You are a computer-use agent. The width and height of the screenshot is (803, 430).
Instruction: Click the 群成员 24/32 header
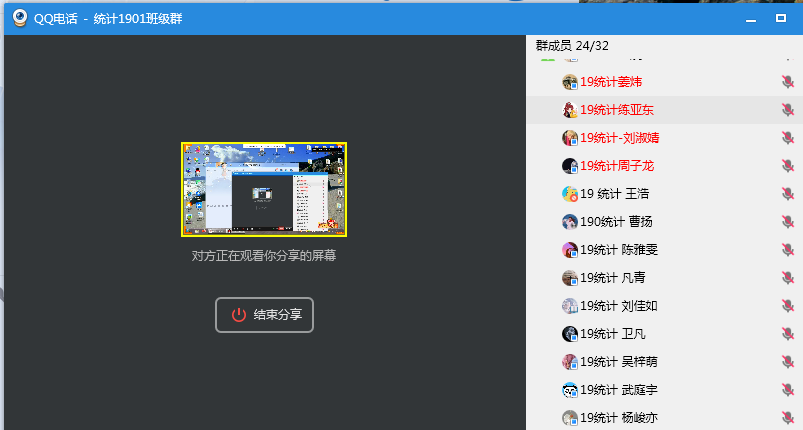(x=572, y=46)
